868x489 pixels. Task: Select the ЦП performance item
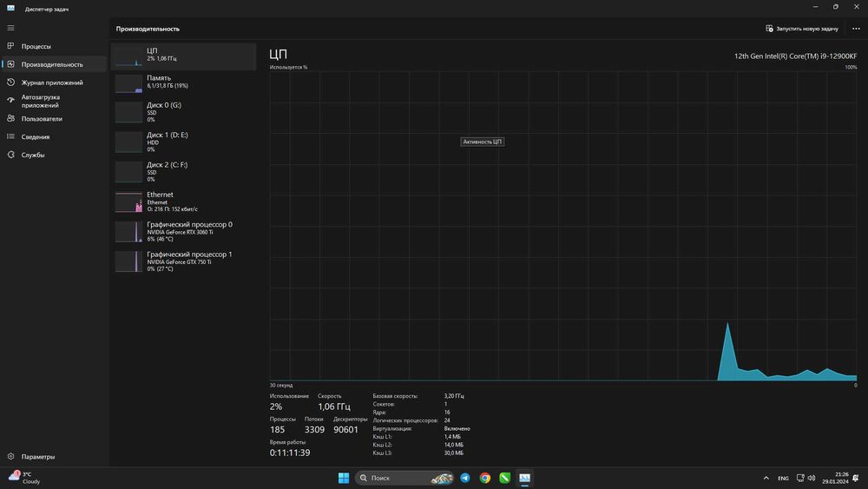pyautogui.click(x=183, y=56)
